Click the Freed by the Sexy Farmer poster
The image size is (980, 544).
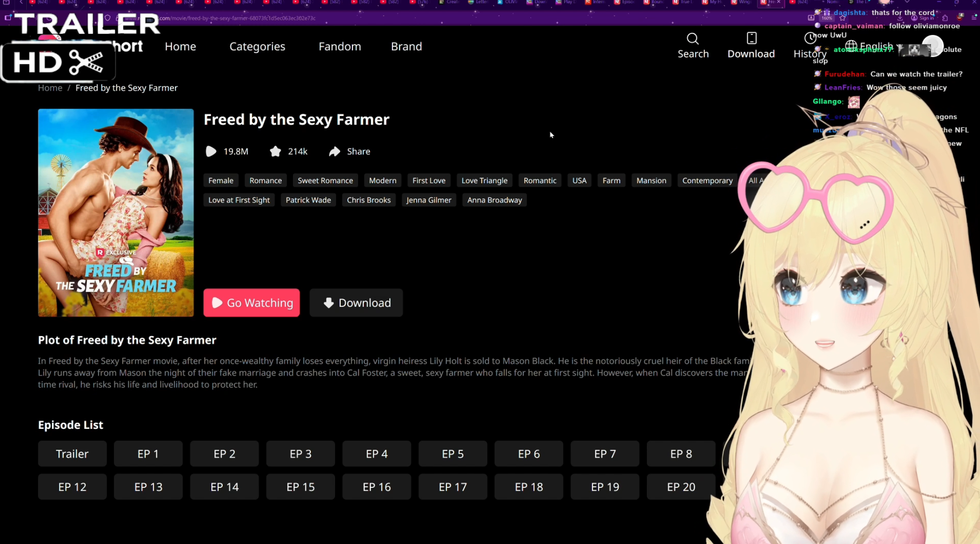click(116, 212)
